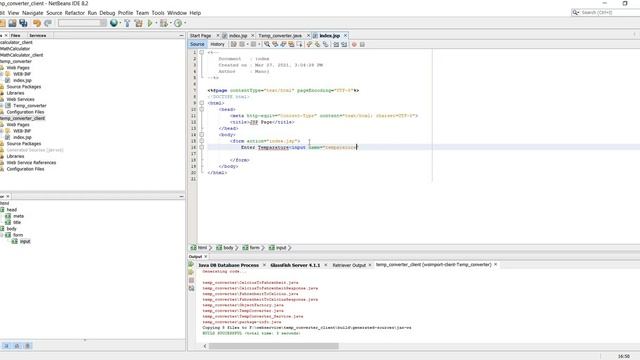
Task: Switch to Source view button
Action: pyautogui.click(x=197, y=44)
